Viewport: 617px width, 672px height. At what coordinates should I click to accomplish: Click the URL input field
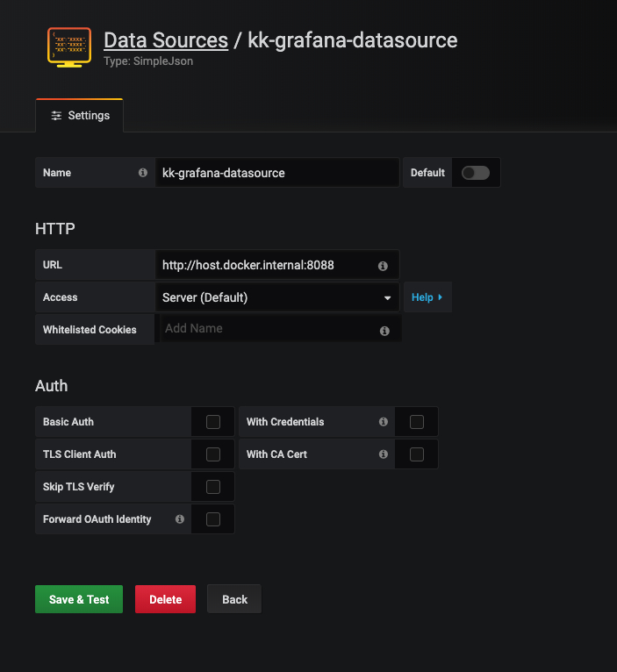[x=277, y=265]
